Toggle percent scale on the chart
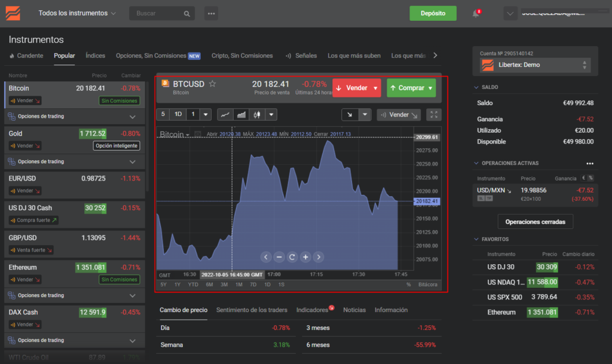 408,285
